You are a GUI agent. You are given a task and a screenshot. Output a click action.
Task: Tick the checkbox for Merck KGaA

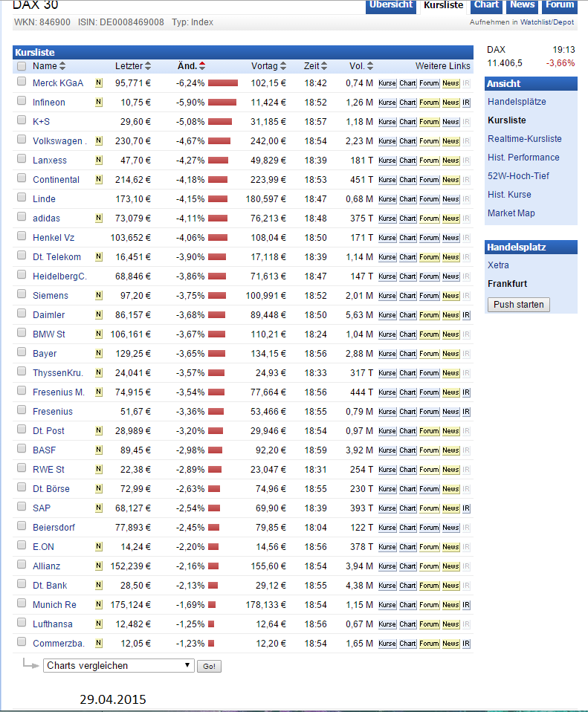[x=22, y=81]
